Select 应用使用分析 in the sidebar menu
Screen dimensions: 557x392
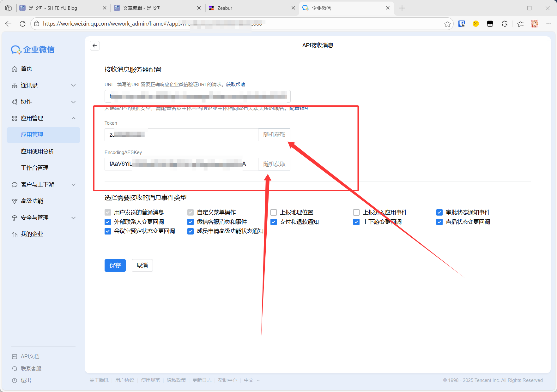[x=37, y=151]
